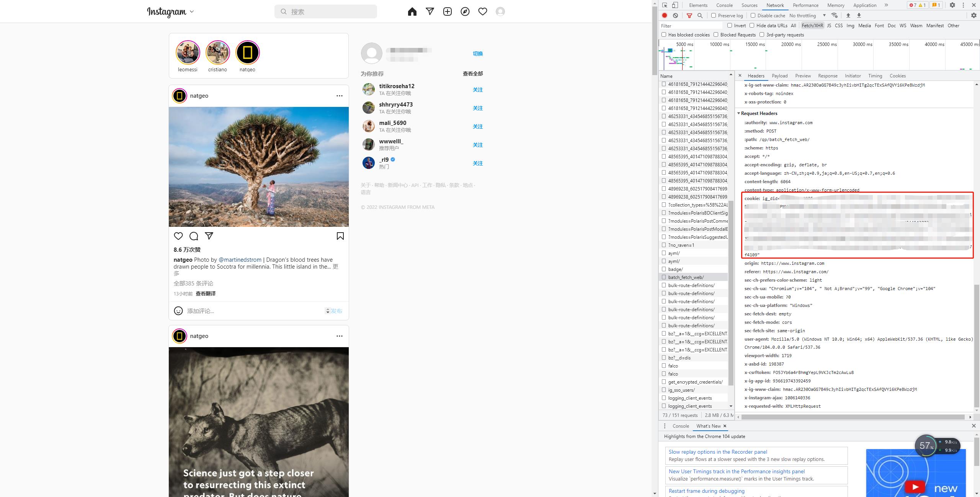980x497 pixels.
Task: Open the Explore compass icon
Action: pyautogui.click(x=465, y=11)
